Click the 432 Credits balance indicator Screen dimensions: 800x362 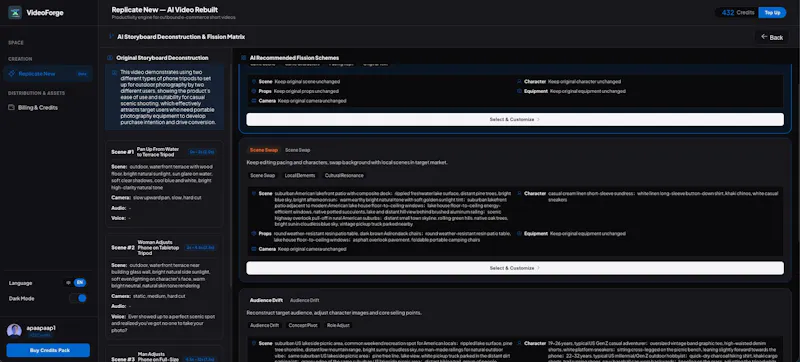738,12
